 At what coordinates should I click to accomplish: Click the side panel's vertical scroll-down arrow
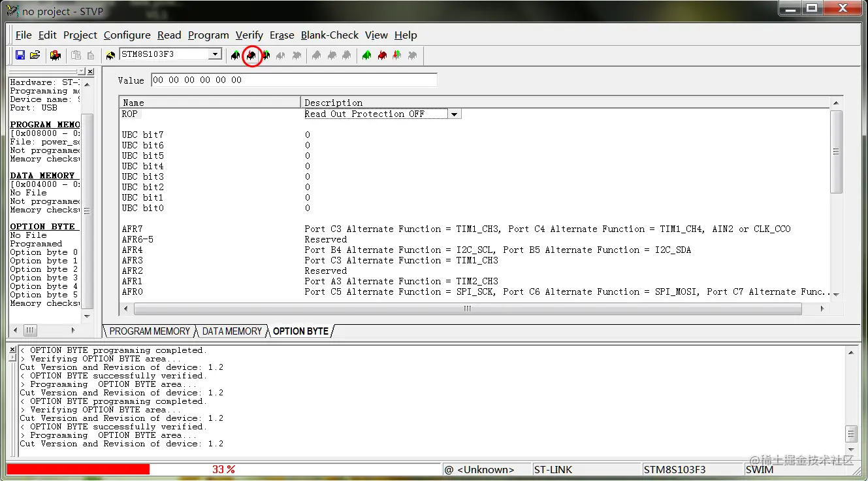(x=88, y=316)
